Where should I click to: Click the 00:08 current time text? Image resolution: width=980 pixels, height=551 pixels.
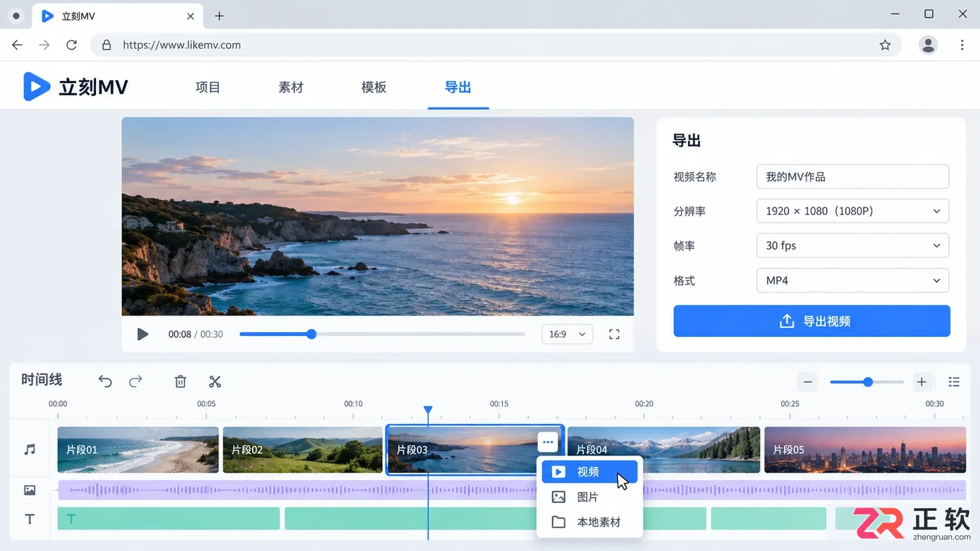click(x=180, y=334)
